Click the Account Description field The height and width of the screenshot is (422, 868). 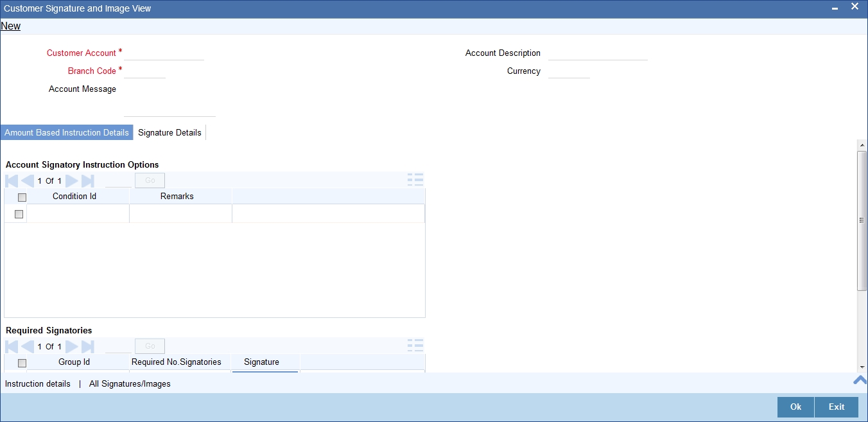coord(598,53)
